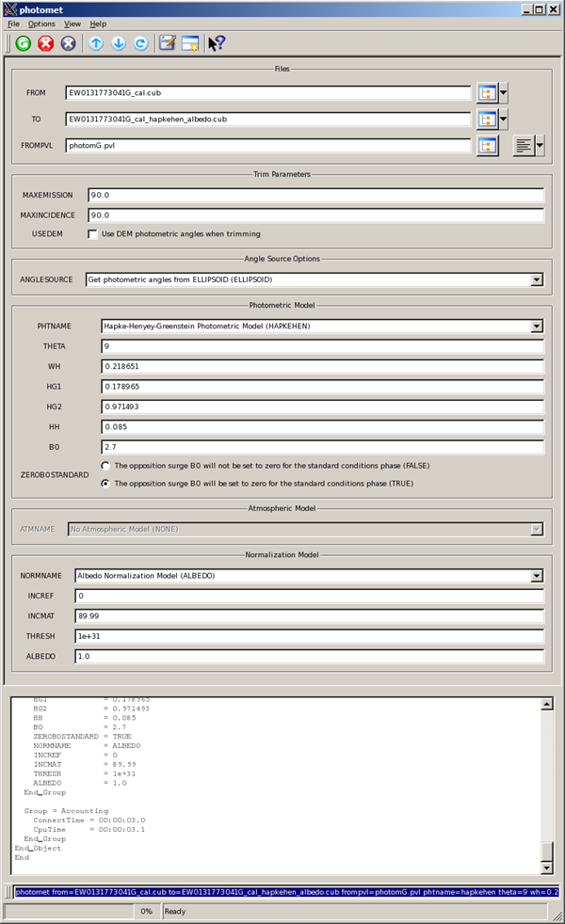565x924 pixels.
Task: Reset parameters with the circular arrow icon
Action: tap(140, 43)
